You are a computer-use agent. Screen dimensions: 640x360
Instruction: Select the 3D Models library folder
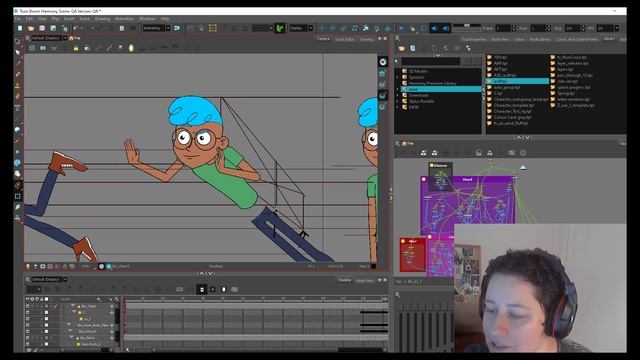418,71
